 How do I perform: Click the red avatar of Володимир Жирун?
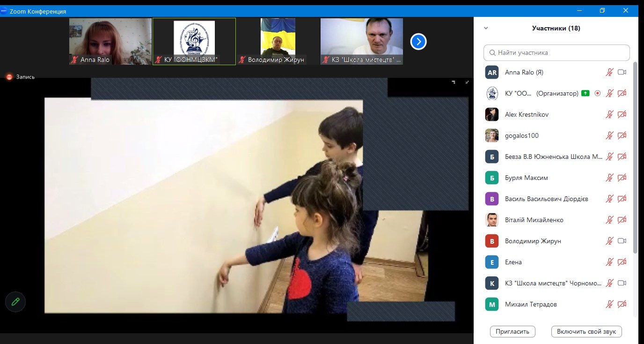tap(492, 241)
